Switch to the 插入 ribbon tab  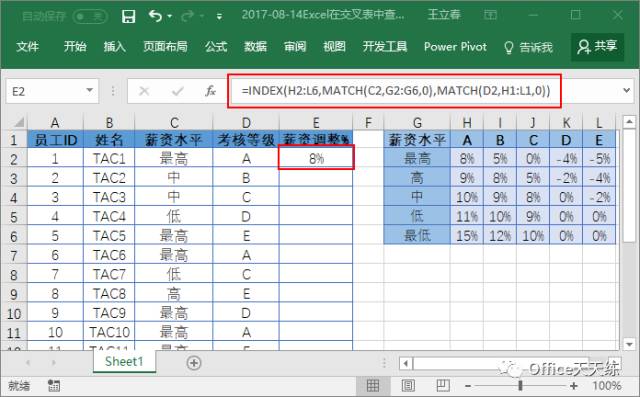click(x=115, y=47)
